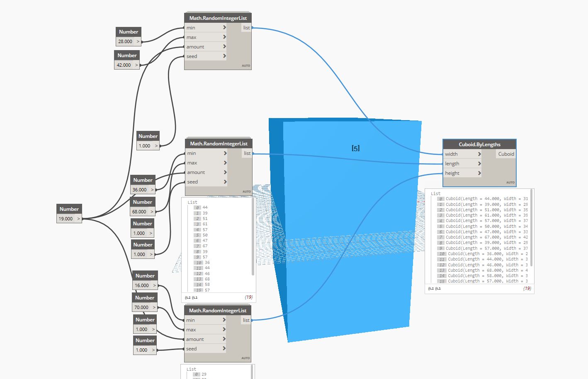Viewport: 588px width, 379px height.
Task: Click the Cuboid output port on Cuboid.ByLengths
Action: pyautogui.click(x=506, y=154)
